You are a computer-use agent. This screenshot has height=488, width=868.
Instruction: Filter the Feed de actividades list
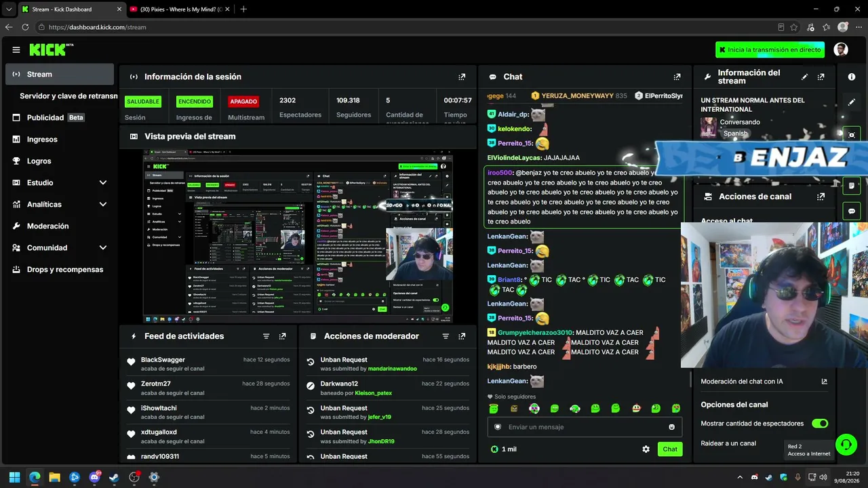pos(266,336)
